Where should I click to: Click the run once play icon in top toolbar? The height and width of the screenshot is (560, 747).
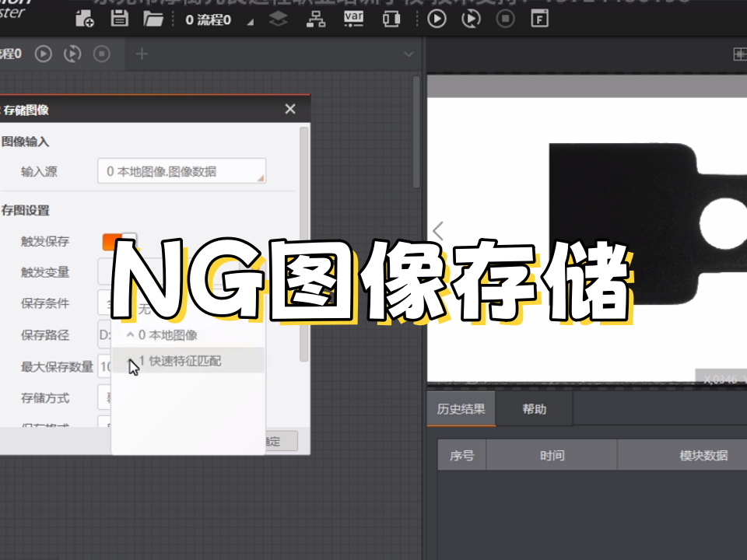437,19
